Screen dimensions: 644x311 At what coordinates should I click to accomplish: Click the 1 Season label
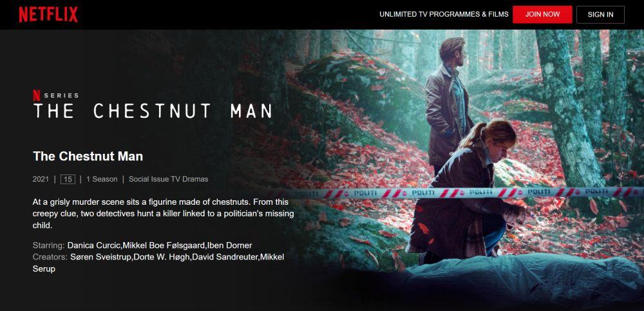(102, 179)
